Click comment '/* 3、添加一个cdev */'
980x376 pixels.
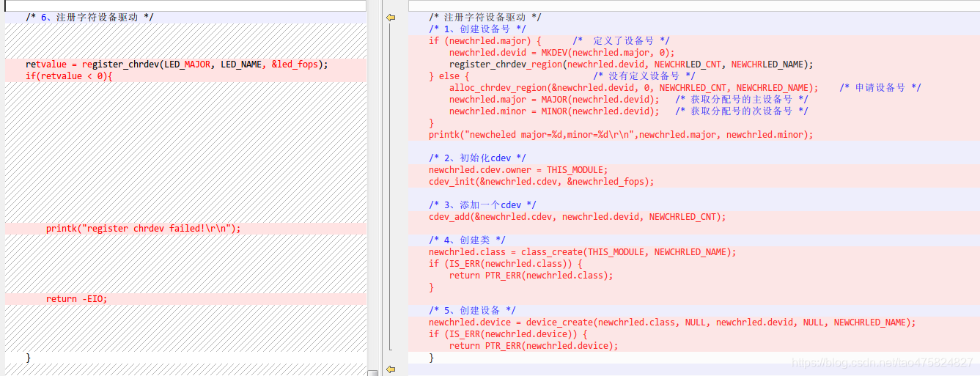point(482,205)
